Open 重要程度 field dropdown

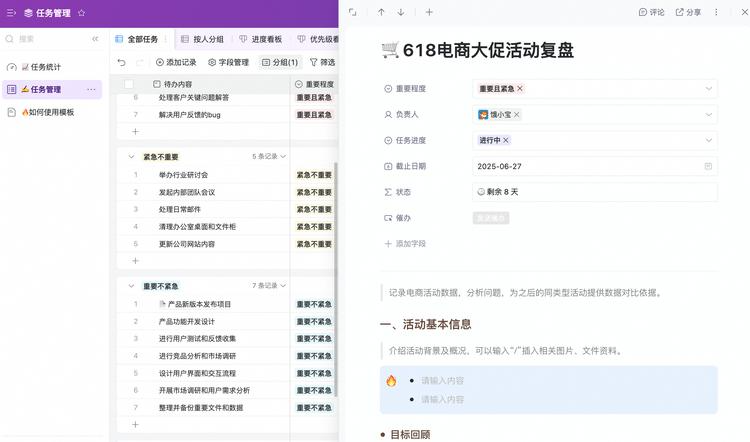click(x=709, y=88)
